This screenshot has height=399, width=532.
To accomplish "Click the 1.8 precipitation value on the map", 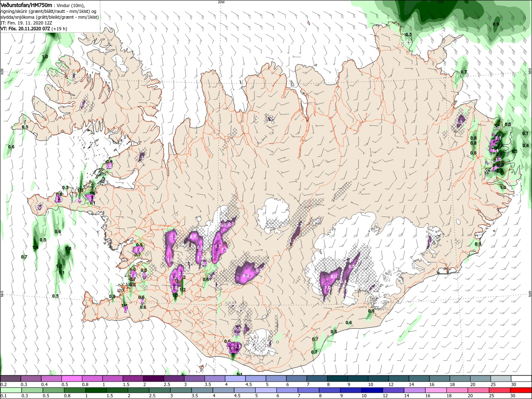I will click(69, 249).
